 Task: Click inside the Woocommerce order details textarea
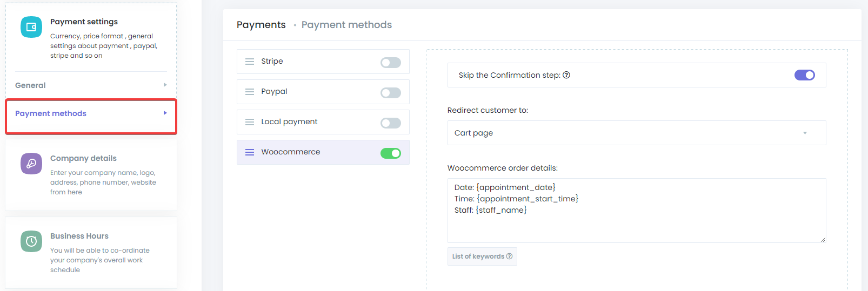click(x=637, y=211)
